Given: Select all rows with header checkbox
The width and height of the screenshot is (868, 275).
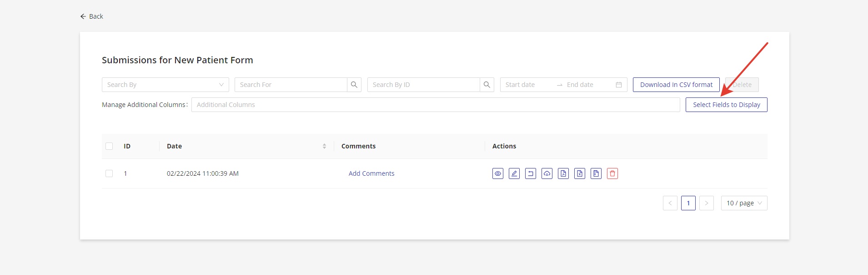Looking at the screenshot, I should coord(109,146).
